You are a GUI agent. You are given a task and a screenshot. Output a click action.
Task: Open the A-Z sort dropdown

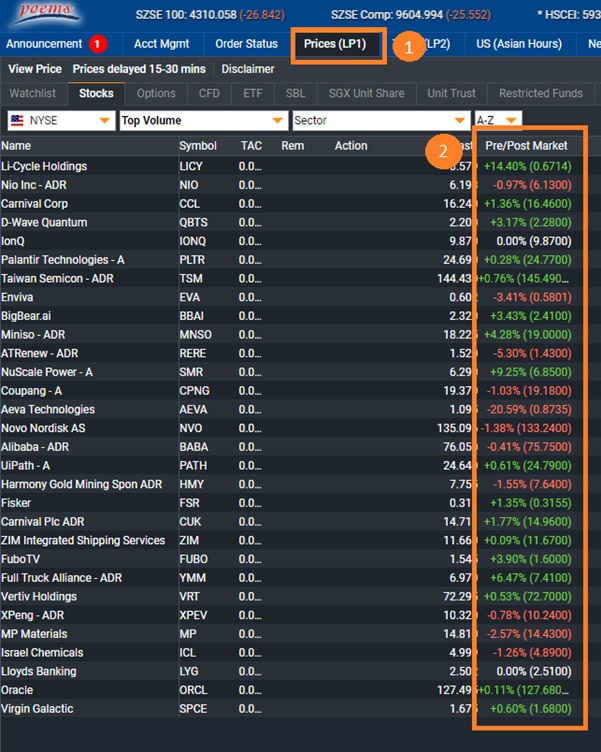click(x=497, y=120)
